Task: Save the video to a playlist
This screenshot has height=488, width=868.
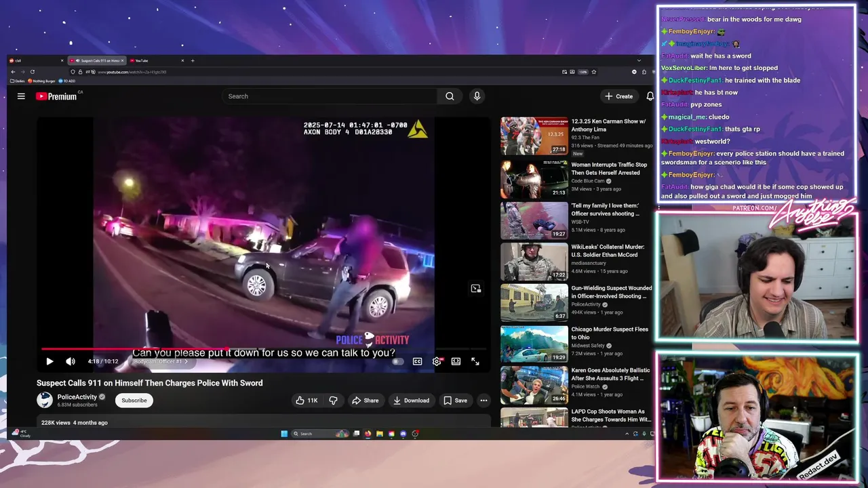Action: click(x=455, y=400)
